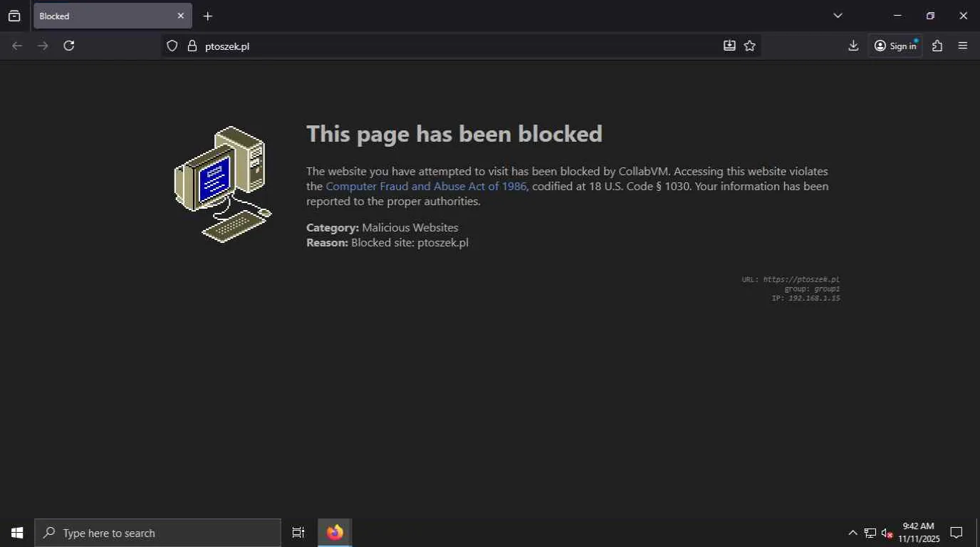Open the tracking protection shield icon
The image size is (980, 547).
coord(172,46)
